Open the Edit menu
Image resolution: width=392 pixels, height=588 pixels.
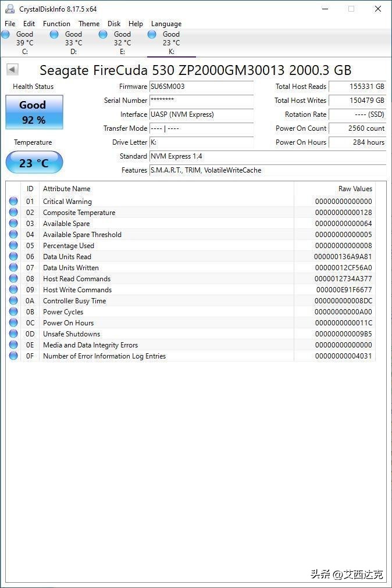(29, 23)
